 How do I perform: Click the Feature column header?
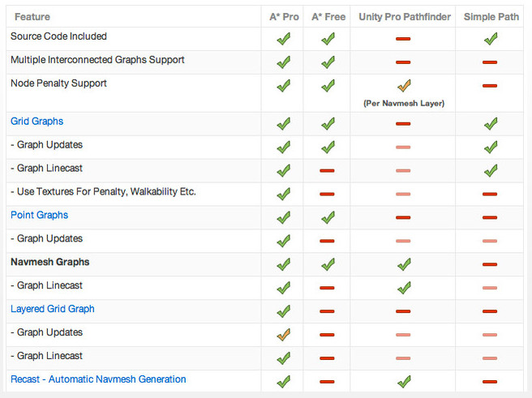(x=32, y=17)
